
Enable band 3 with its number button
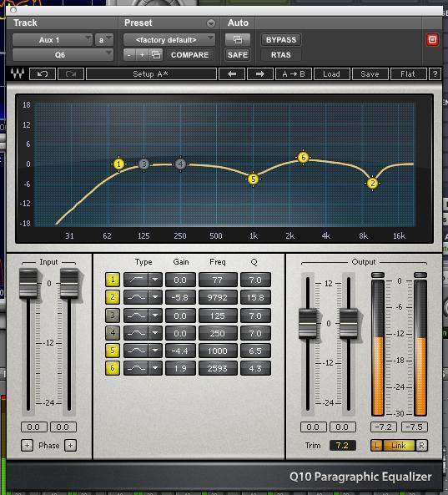point(113,316)
